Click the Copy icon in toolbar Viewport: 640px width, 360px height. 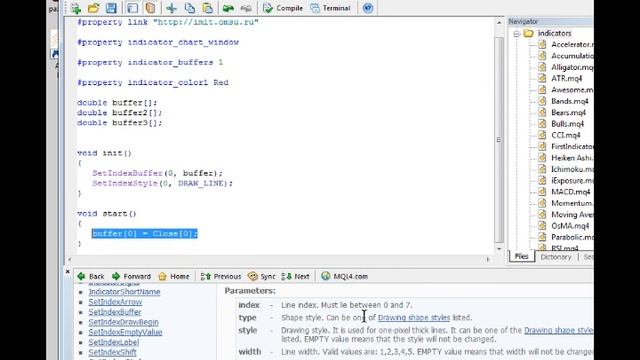click(x=190, y=8)
